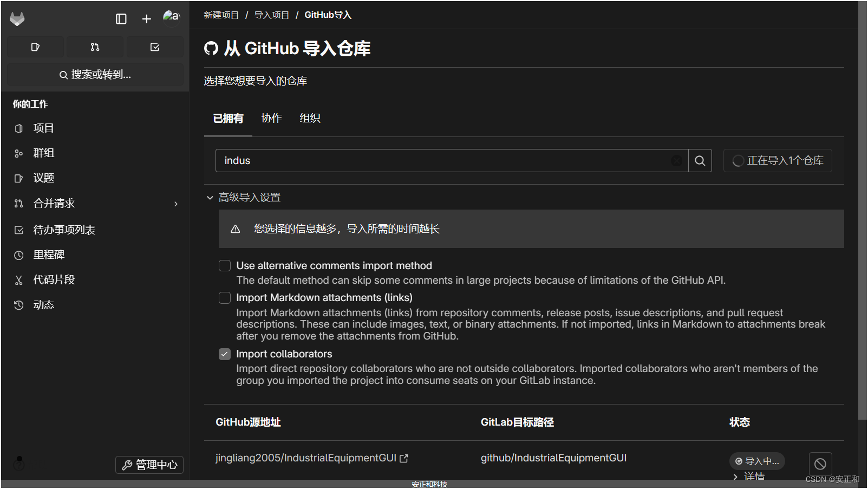Click external link icon beside IndustrialEquipmentGUI
This screenshot has width=868, height=489.
click(x=404, y=459)
